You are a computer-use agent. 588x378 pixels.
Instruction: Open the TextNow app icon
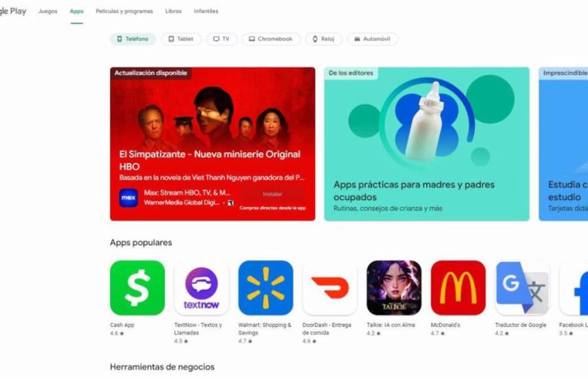point(202,288)
